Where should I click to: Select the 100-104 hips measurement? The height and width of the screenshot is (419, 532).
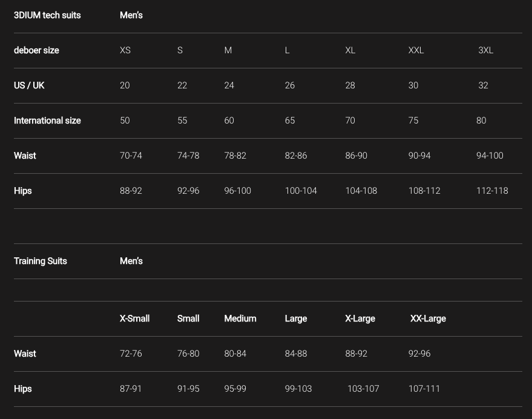click(x=301, y=191)
